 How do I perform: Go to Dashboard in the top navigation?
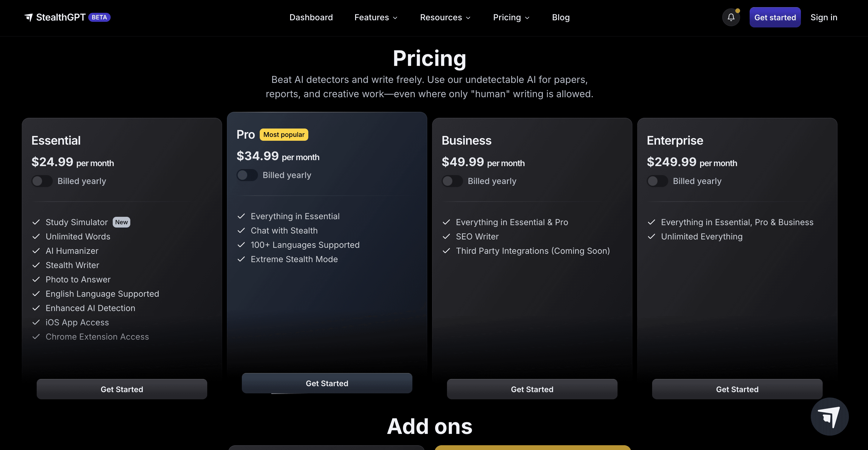tap(311, 17)
